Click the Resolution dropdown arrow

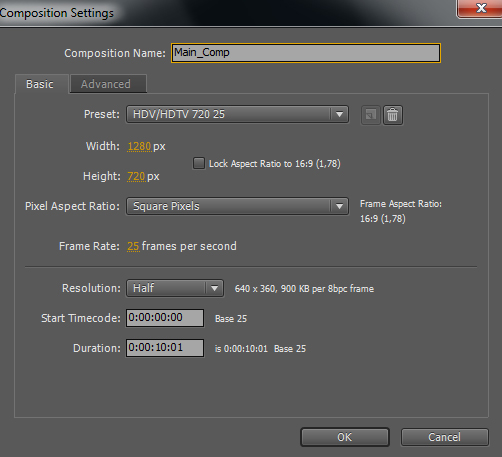pos(214,288)
